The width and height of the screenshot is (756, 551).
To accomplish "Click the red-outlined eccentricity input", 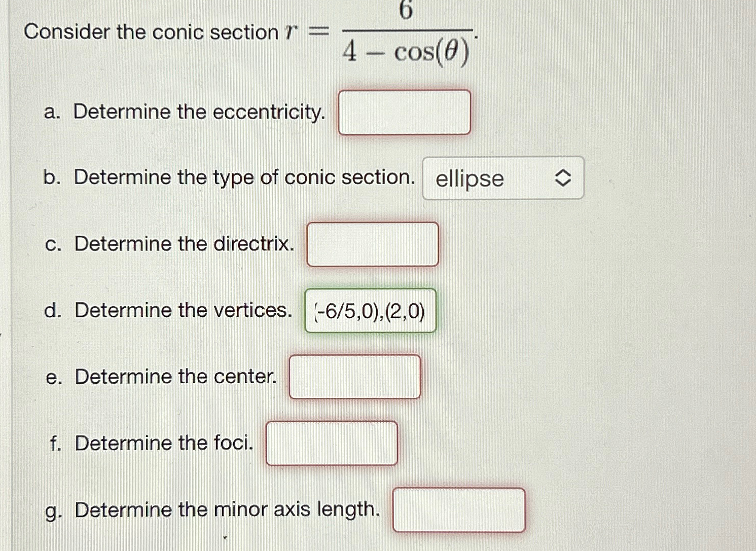I will click(405, 112).
